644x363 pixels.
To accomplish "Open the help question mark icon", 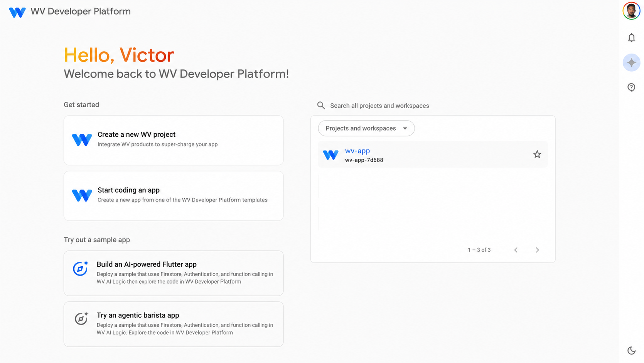I will tap(631, 87).
